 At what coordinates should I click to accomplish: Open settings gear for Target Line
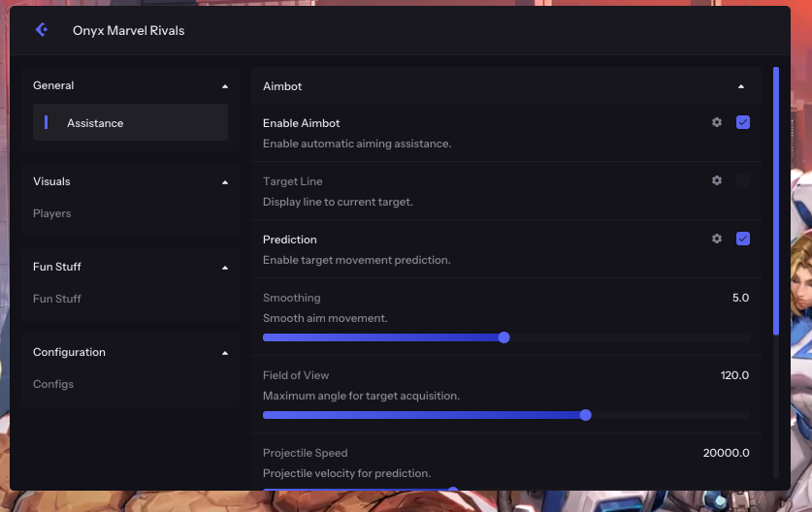(717, 180)
